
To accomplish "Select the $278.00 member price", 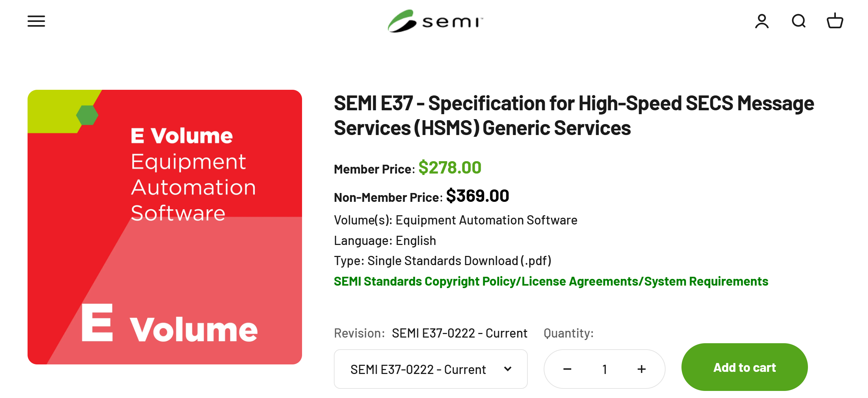I will click(x=450, y=168).
